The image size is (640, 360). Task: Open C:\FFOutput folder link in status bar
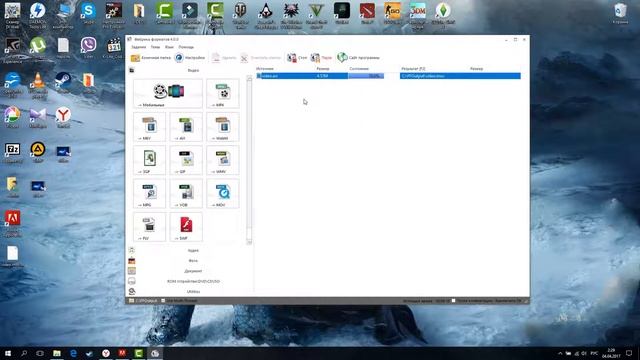click(x=143, y=301)
